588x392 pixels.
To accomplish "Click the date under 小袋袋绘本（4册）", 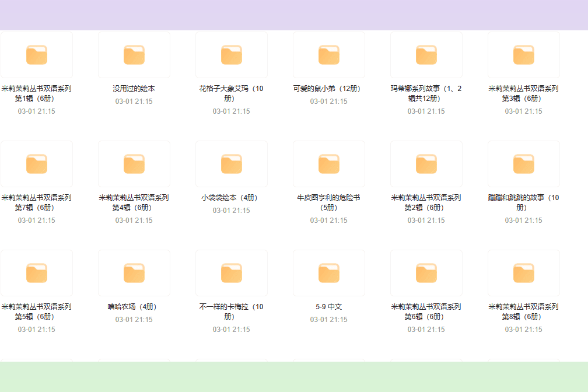I will [x=232, y=211].
